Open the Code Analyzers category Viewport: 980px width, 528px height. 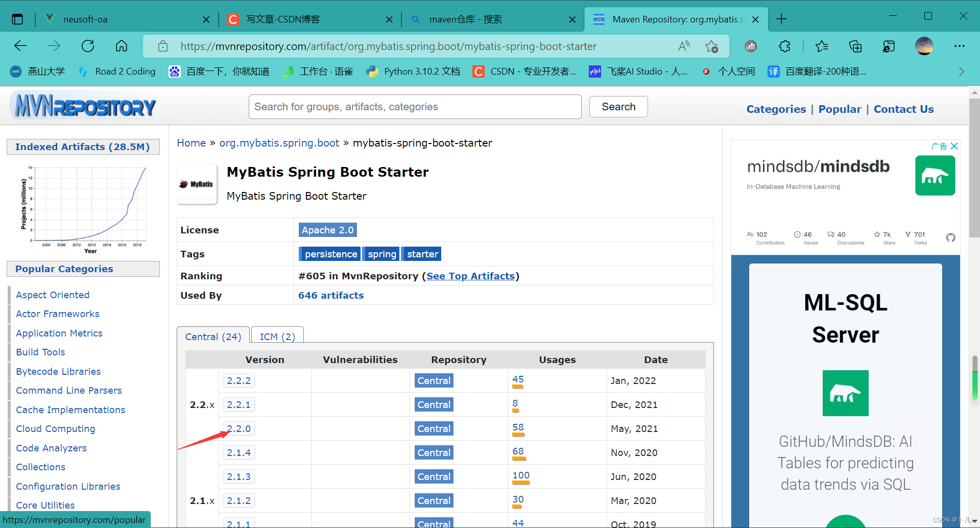(51, 448)
